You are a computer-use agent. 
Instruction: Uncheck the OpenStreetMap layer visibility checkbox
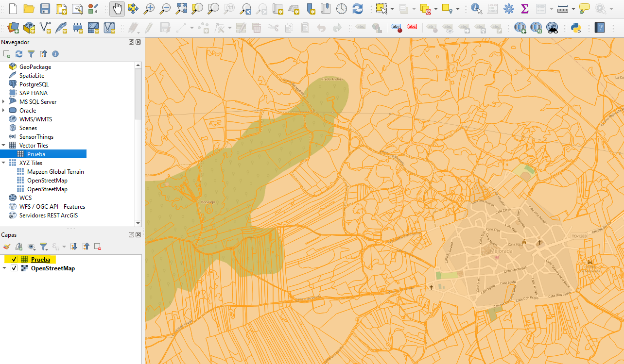click(14, 268)
